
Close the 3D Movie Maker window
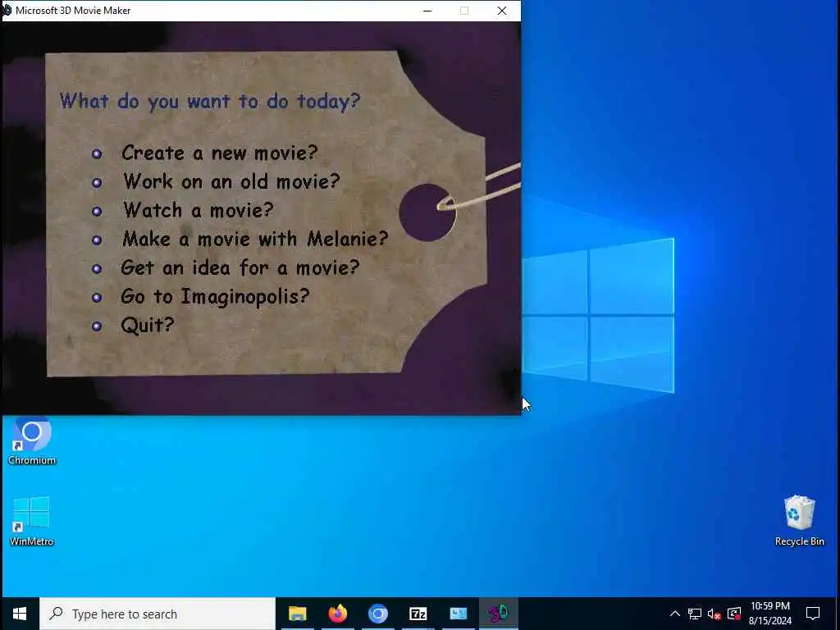pyautogui.click(x=502, y=11)
